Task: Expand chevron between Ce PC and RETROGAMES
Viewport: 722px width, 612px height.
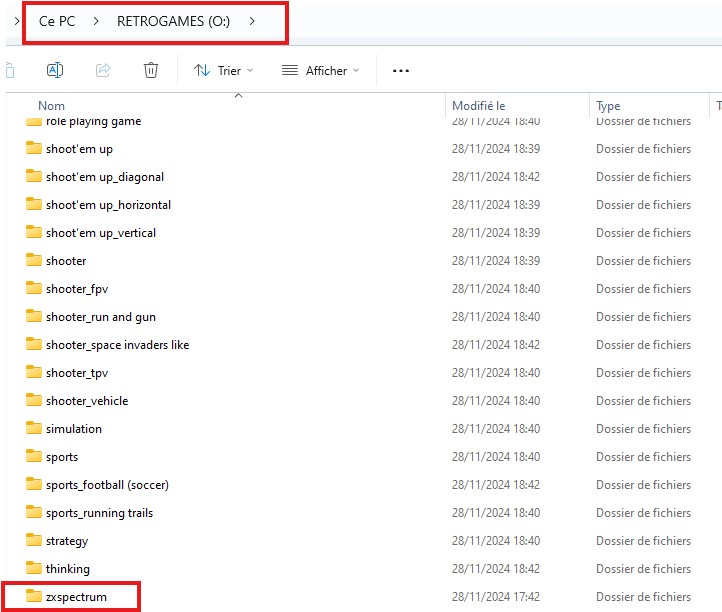Action: (95, 21)
